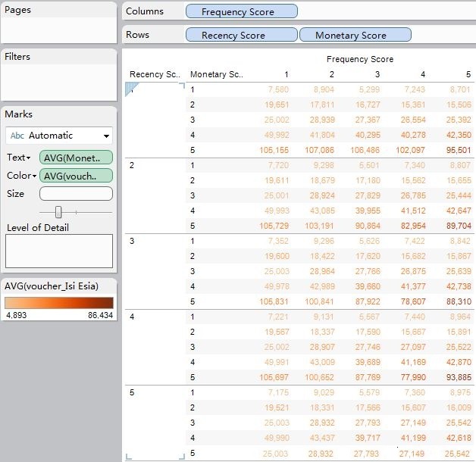476x462 pixels.
Task: Click the Abc text mark icon
Action: pyautogui.click(x=17, y=136)
